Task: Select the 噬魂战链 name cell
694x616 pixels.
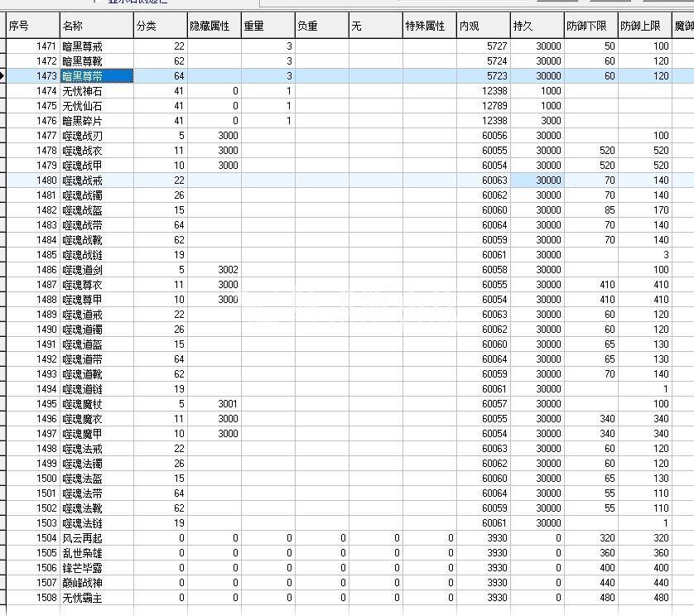Action: [97, 255]
